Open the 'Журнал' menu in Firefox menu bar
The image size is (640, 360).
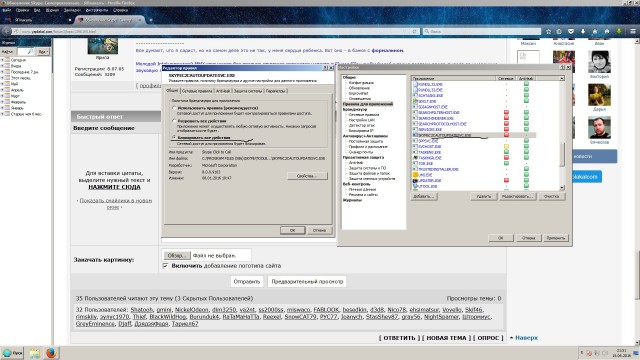(52, 10)
